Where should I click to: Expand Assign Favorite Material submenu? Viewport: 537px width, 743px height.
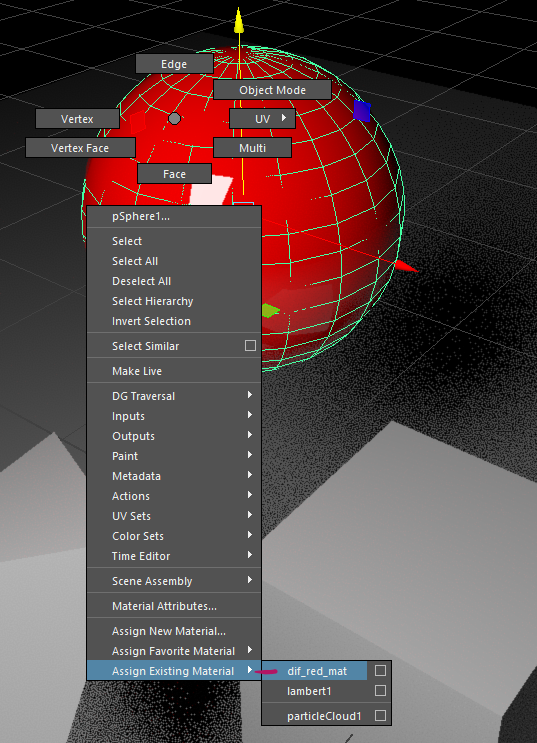click(x=174, y=651)
